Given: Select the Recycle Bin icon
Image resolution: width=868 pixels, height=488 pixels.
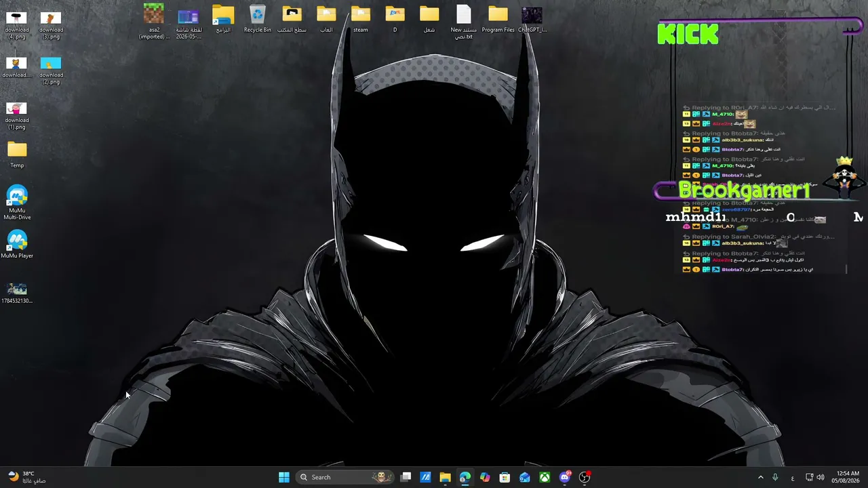Looking at the screenshot, I should point(258,19).
